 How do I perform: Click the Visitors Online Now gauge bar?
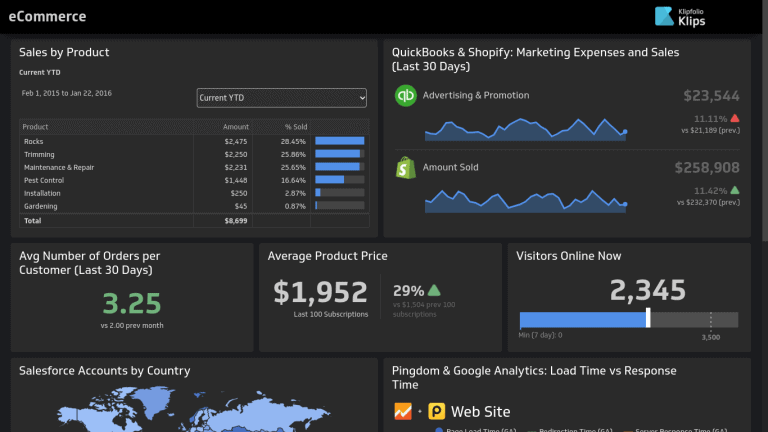(628, 319)
